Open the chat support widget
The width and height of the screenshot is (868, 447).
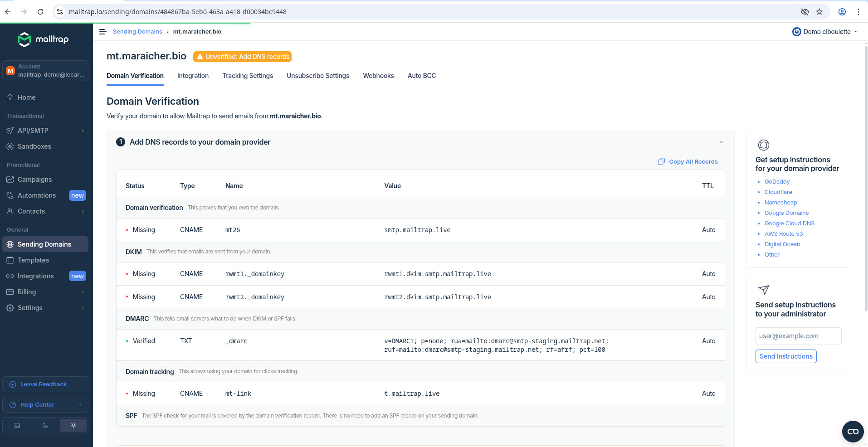[x=853, y=431]
